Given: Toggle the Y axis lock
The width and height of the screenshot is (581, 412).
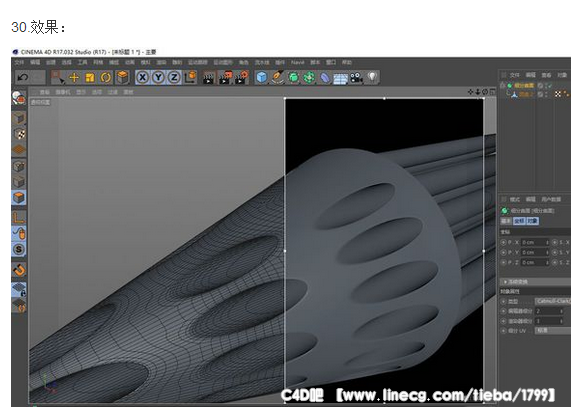Looking at the screenshot, I should click(x=159, y=77).
